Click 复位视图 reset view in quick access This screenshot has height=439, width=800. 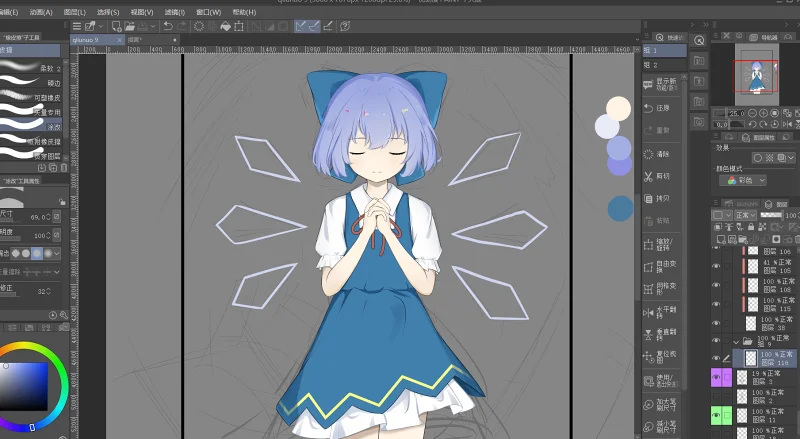click(x=661, y=357)
